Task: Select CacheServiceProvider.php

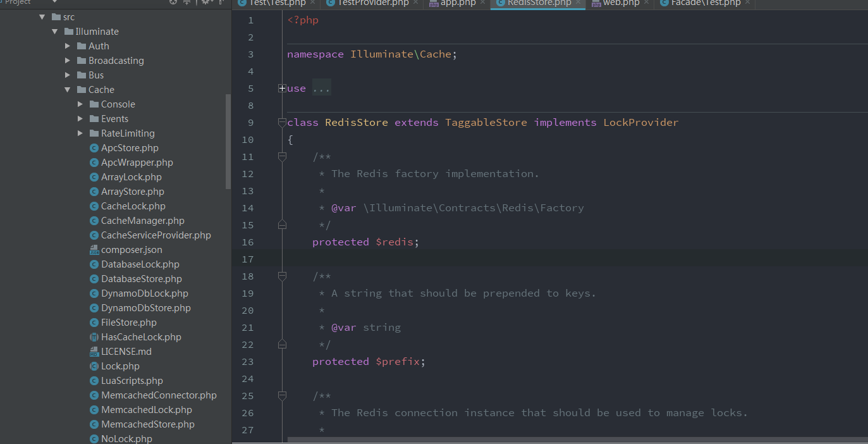Action: [156, 235]
